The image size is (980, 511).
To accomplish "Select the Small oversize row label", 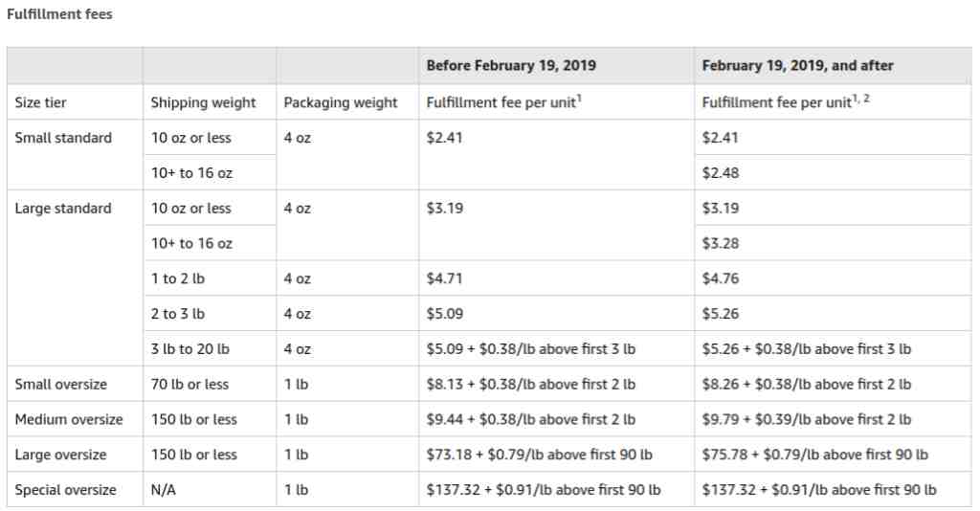I will (61, 385).
